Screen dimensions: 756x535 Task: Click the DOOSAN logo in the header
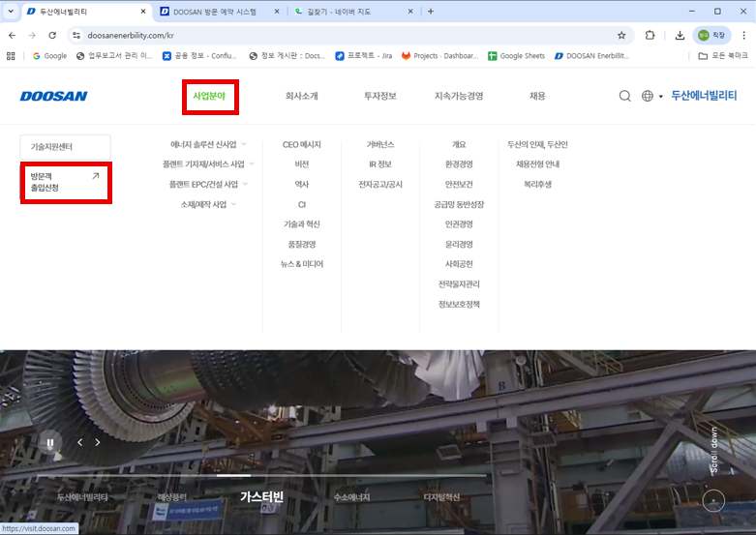coord(53,96)
